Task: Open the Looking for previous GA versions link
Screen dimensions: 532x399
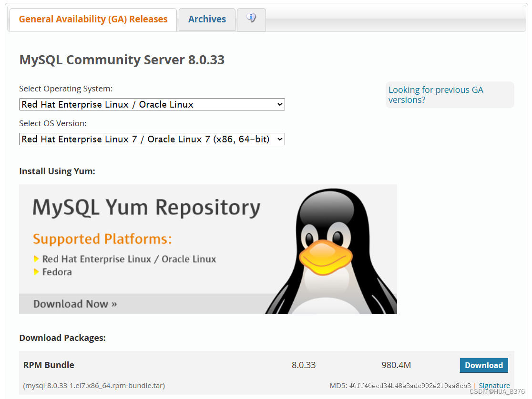Action: [x=435, y=94]
